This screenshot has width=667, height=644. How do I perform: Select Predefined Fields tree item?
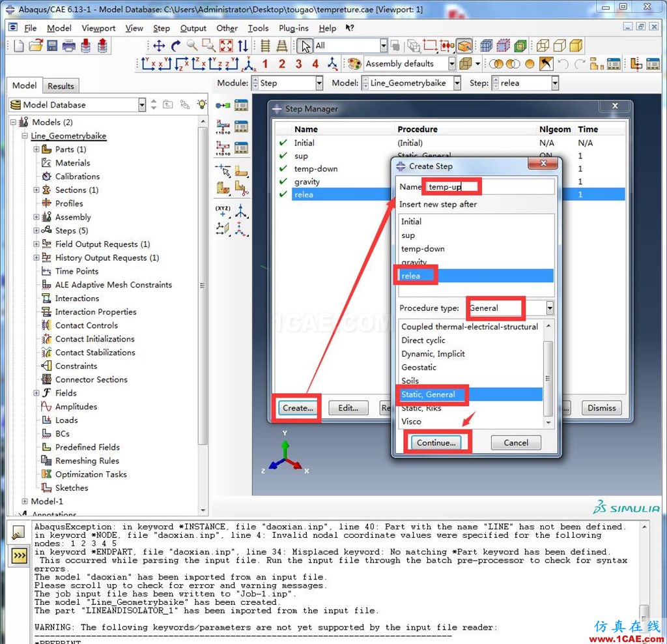(x=87, y=447)
